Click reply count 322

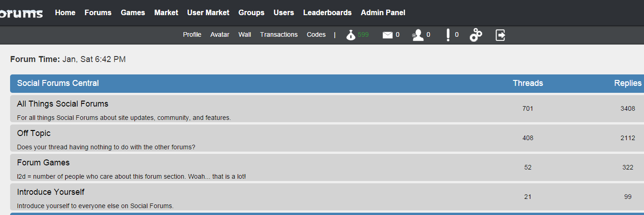point(628,167)
